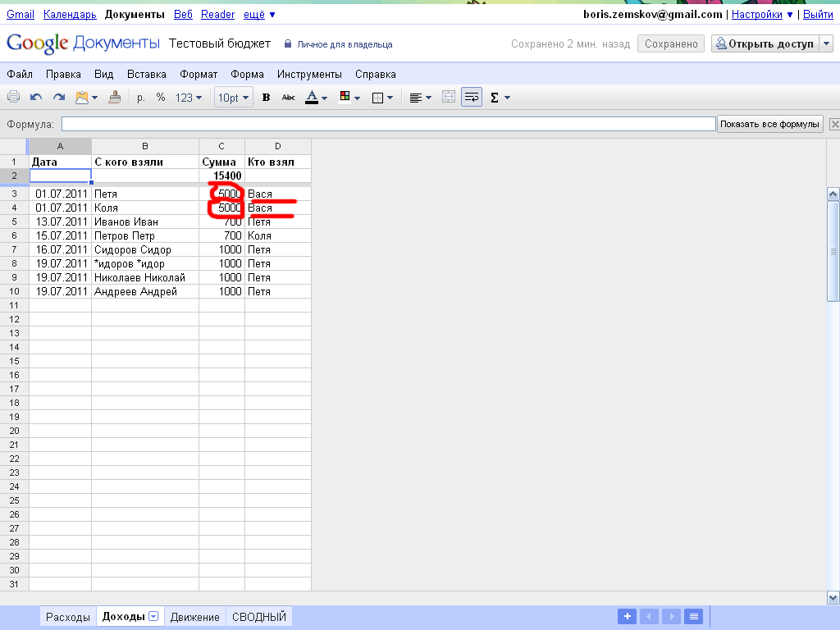The width and height of the screenshot is (840, 630).
Task: Undo the last action
Action: pos(36,98)
